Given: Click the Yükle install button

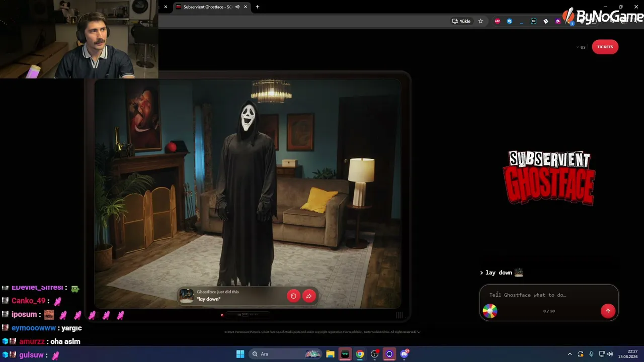Looking at the screenshot, I should pyautogui.click(x=461, y=21).
